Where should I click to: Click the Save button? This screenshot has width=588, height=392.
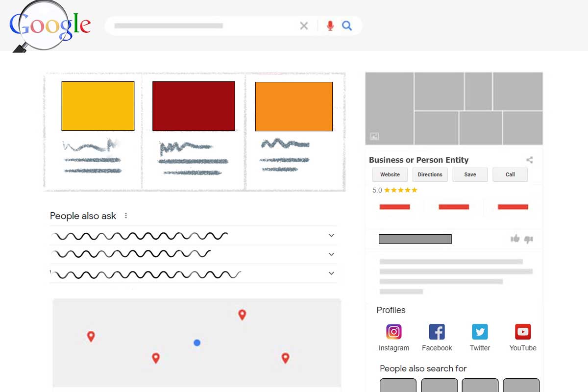point(470,174)
